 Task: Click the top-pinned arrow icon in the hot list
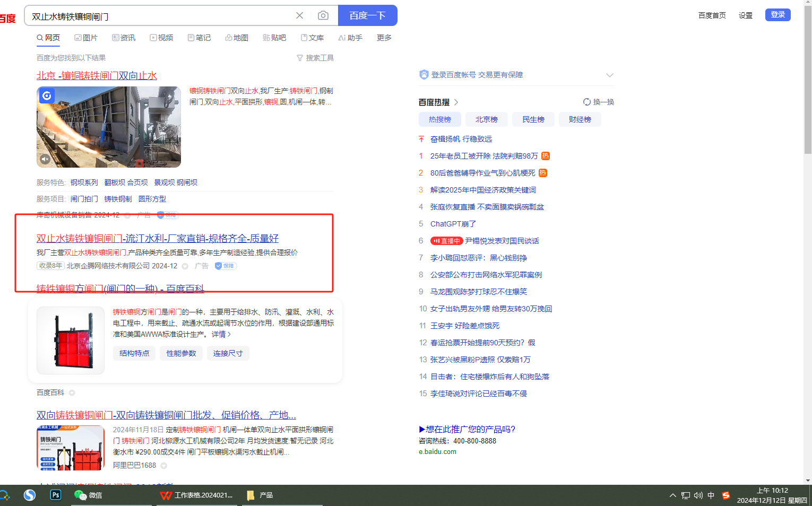click(421, 139)
